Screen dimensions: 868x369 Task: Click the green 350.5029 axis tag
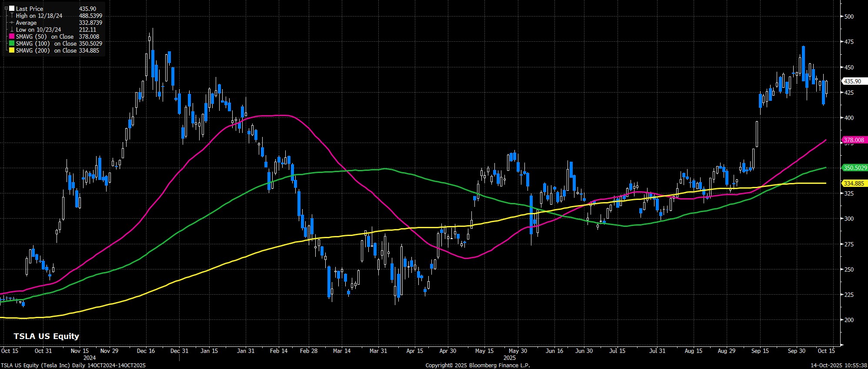855,168
